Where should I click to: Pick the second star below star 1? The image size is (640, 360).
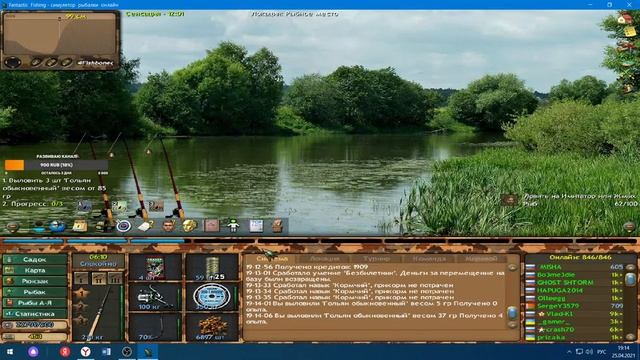[81, 307]
